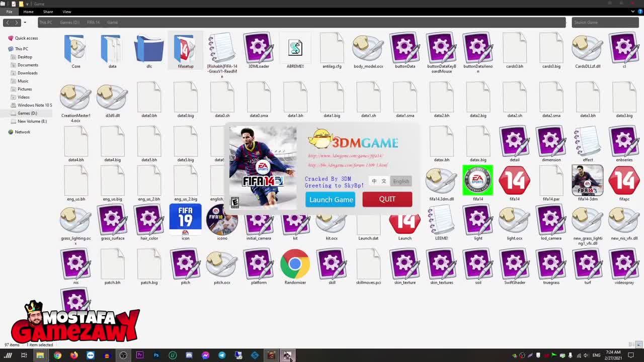This screenshot has height=362, width=644.
Task: Open the bbs.3dmgame.com forum link
Action: pos(348,165)
